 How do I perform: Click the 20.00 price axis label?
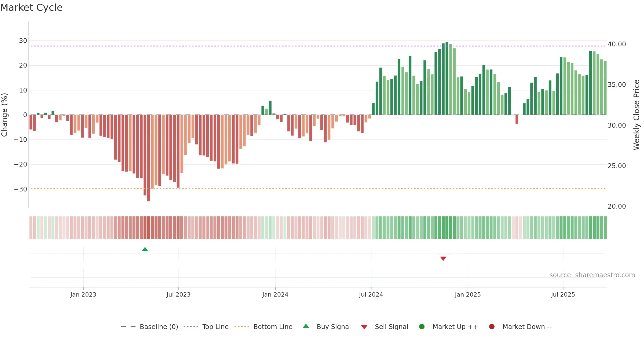(x=617, y=206)
